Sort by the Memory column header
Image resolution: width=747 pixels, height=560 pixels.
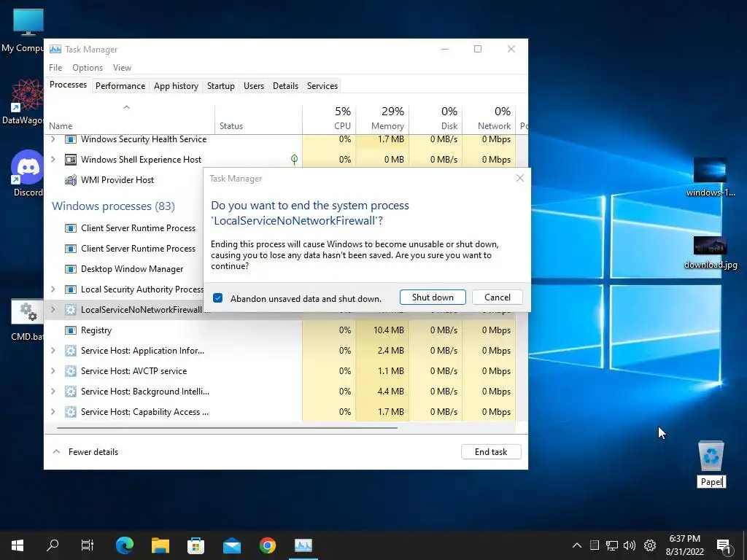[x=382, y=118]
